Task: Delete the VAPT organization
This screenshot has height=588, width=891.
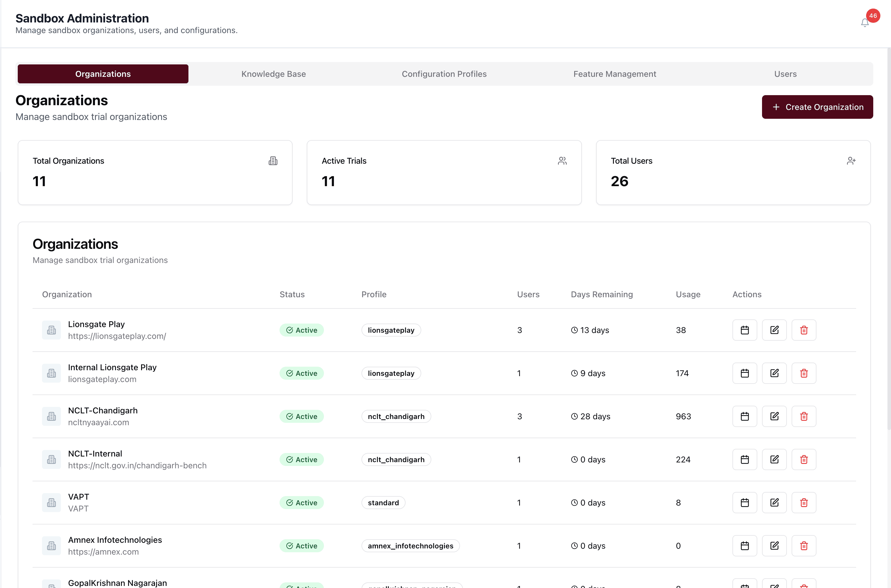Action: click(803, 503)
